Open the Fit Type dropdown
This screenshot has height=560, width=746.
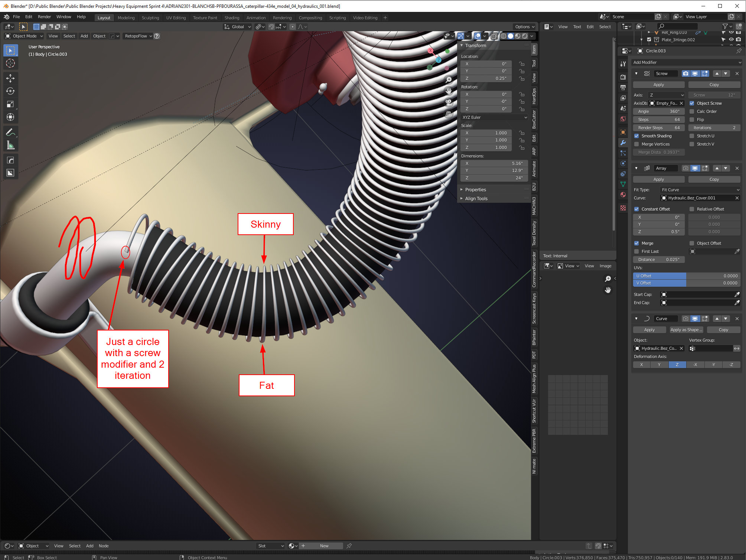(x=700, y=190)
